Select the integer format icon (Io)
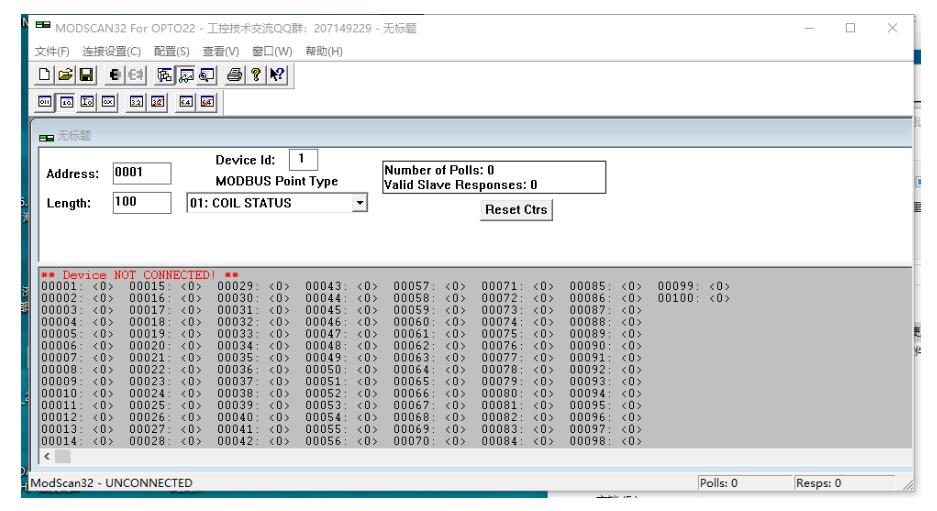This screenshot has width=937, height=511. [87, 102]
